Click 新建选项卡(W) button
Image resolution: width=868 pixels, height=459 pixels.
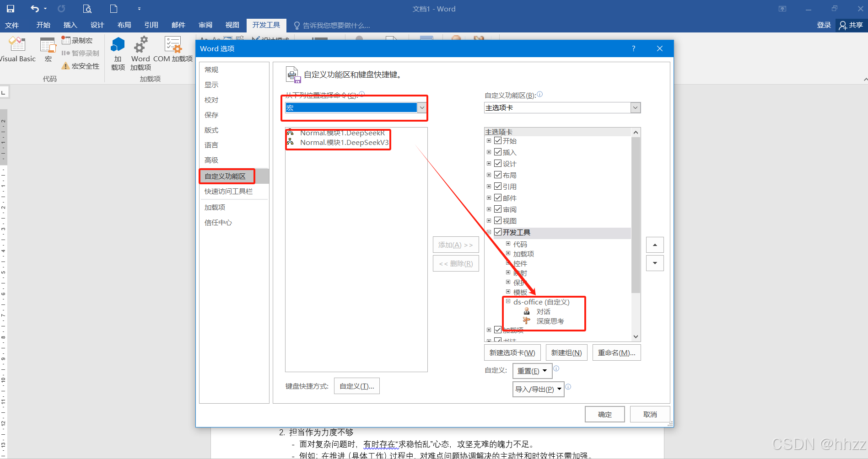click(512, 352)
